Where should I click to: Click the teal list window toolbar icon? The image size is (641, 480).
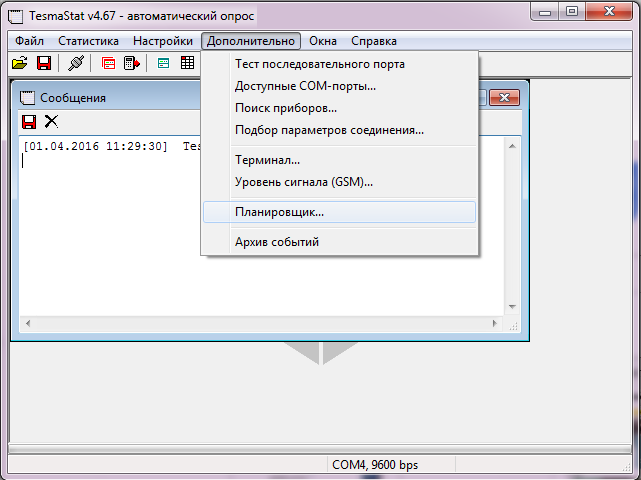click(x=164, y=63)
